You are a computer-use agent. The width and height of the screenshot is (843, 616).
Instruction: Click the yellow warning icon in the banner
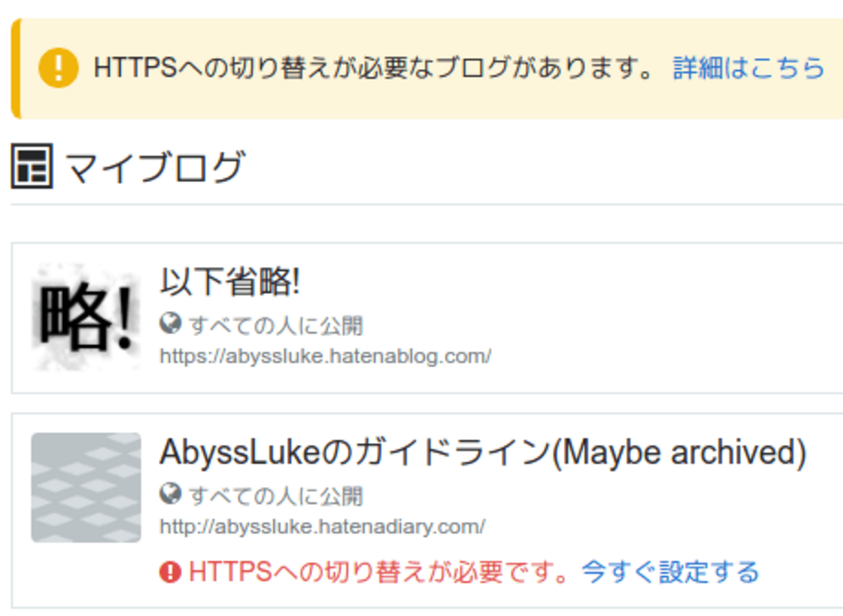point(58,68)
